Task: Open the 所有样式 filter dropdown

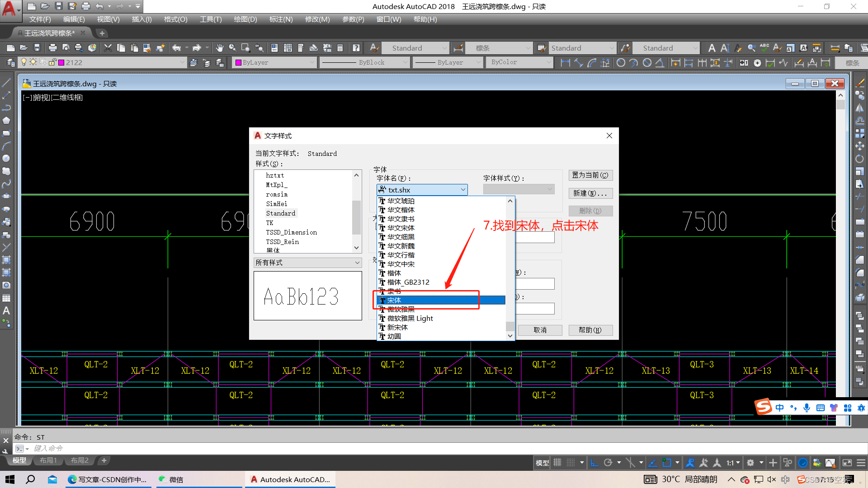Action: [307, 263]
